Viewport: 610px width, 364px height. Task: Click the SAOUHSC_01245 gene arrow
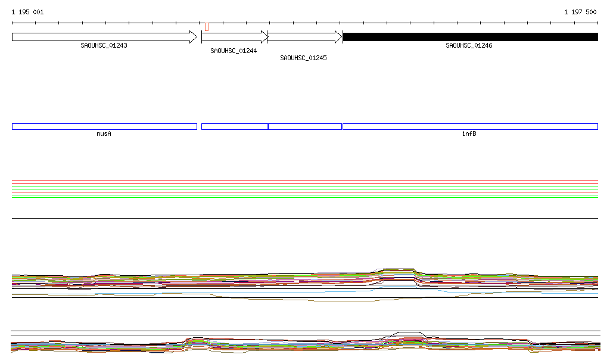click(x=304, y=37)
